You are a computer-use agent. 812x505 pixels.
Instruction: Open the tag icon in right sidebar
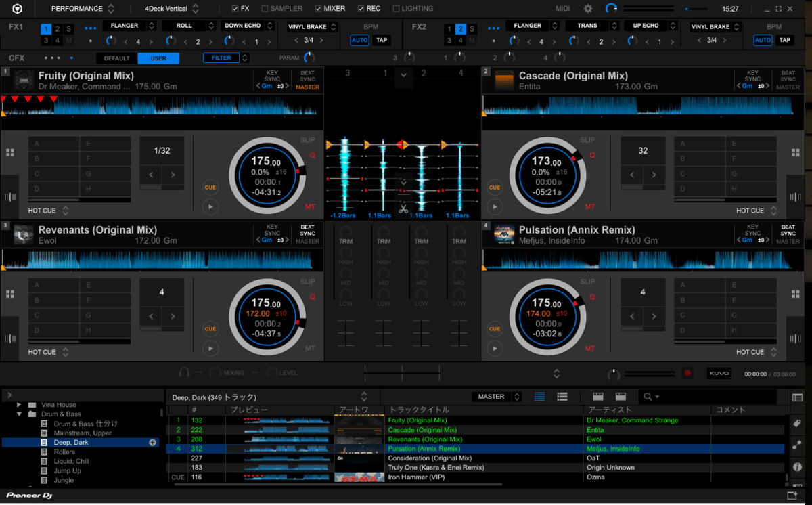point(797,423)
